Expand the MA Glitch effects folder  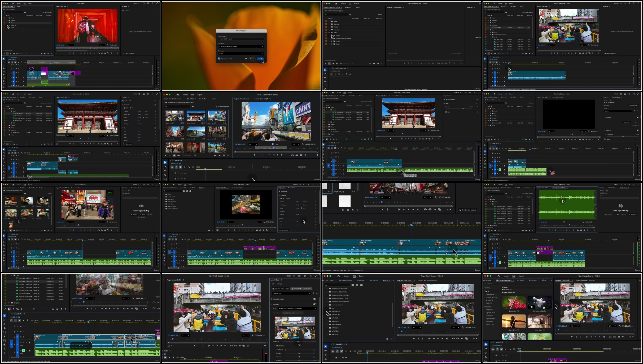(327, 318)
